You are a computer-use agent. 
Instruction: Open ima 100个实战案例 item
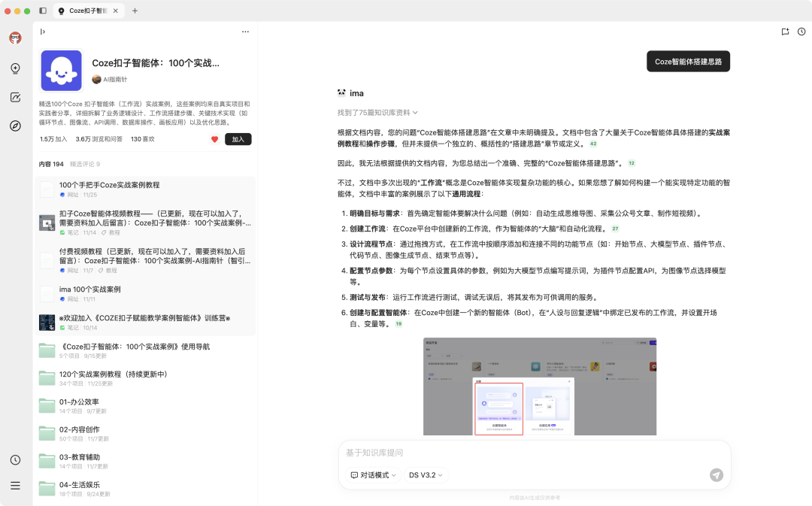coord(145,294)
